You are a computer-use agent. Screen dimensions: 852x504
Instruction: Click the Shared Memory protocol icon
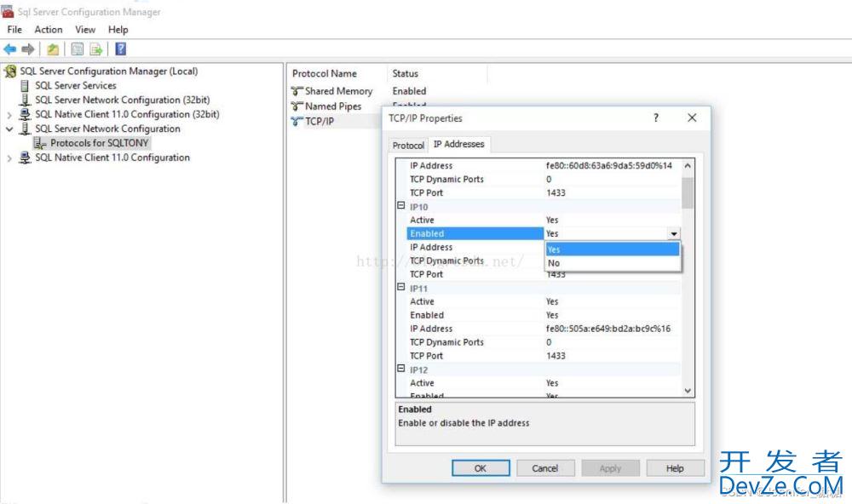pos(296,91)
